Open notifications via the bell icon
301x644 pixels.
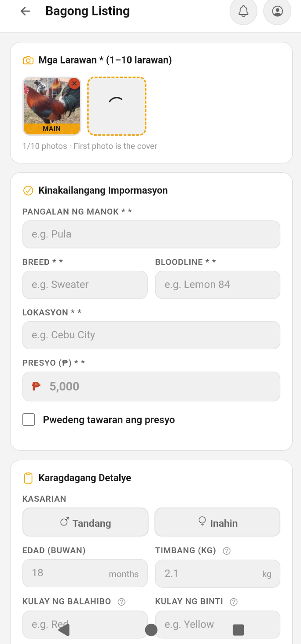coord(243,11)
